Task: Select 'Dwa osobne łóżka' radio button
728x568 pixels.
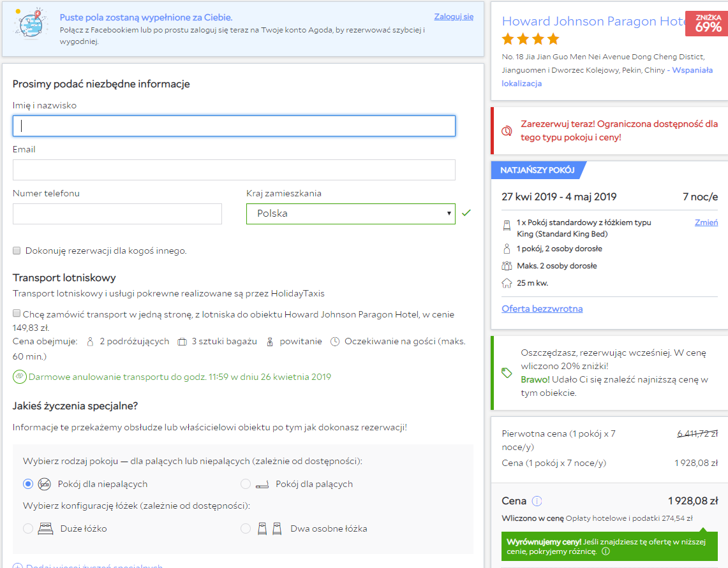Action: (246, 528)
